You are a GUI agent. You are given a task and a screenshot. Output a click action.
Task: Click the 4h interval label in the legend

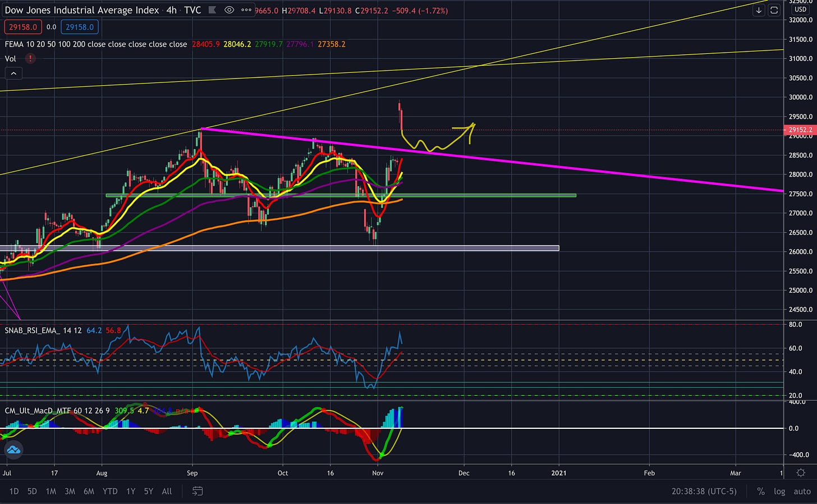coord(171,10)
